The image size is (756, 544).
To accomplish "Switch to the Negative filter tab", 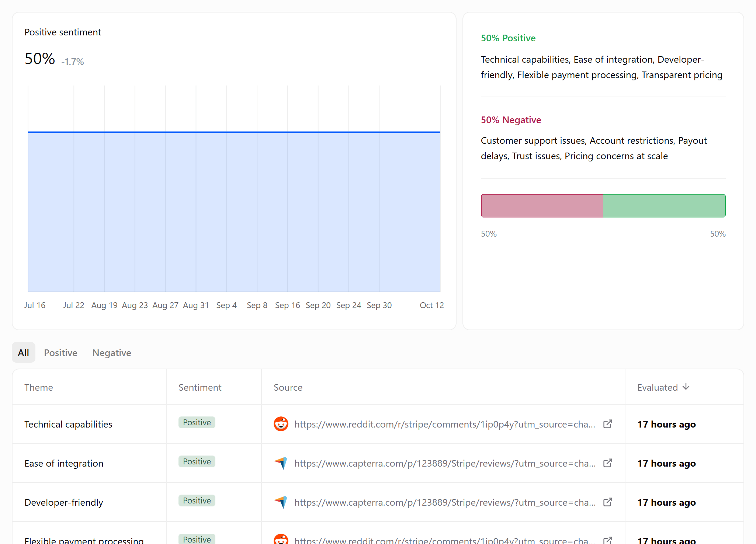I will [112, 353].
